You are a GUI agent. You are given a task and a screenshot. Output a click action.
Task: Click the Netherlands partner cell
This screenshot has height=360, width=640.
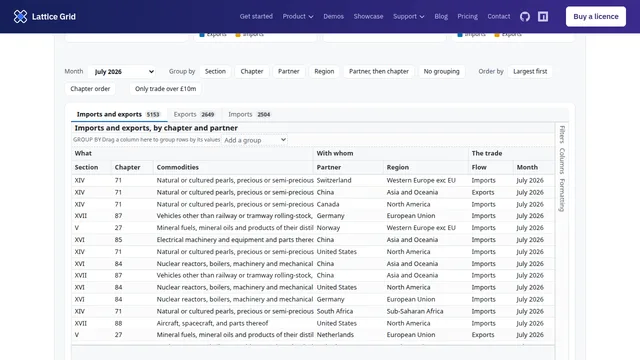[x=348, y=335]
